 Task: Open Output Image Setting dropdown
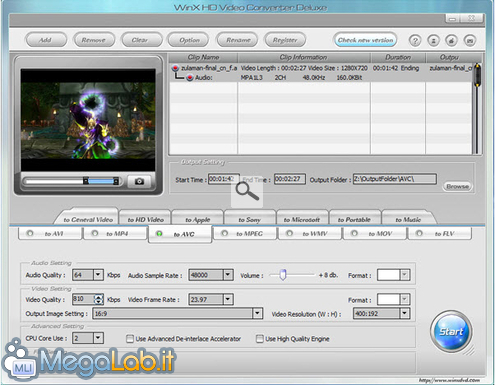pyautogui.click(x=257, y=313)
